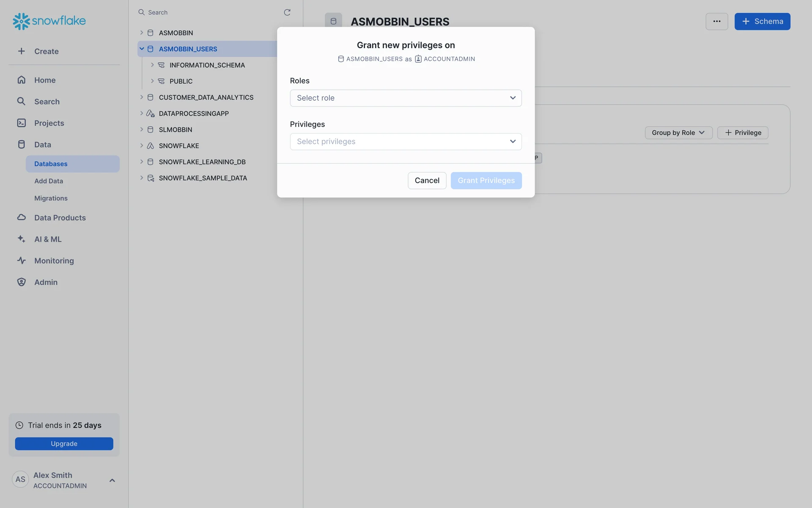Go to Migrations in the sidebar
The width and height of the screenshot is (812, 508).
coord(51,198)
